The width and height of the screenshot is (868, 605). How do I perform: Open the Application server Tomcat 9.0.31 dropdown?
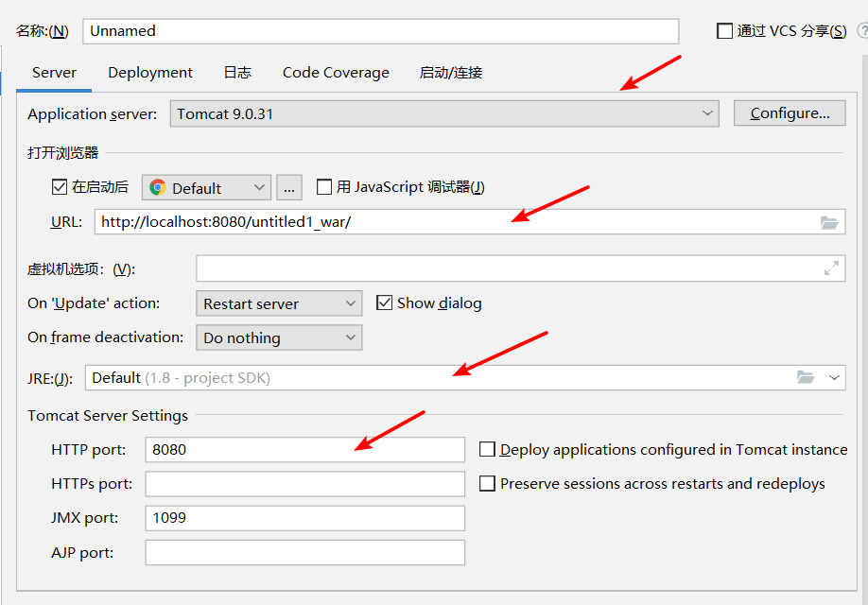(x=444, y=113)
